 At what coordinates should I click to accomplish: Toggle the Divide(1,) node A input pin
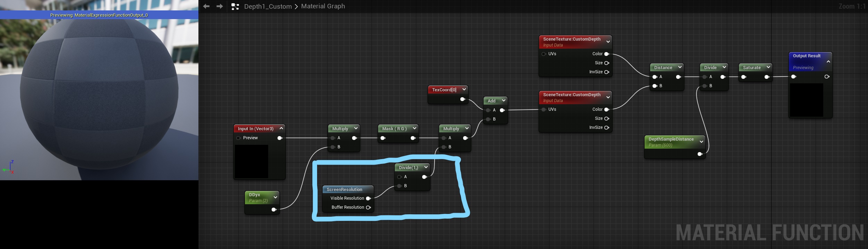coord(399,177)
